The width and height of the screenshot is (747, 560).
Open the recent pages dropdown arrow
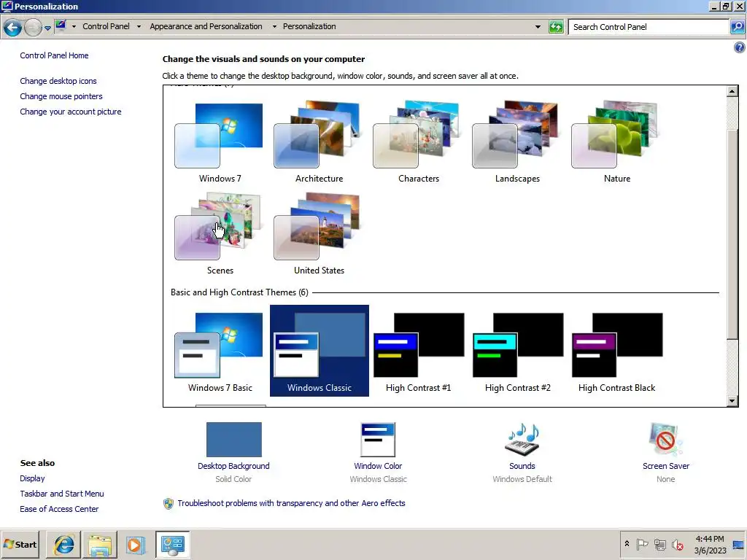click(x=47, y=28)
